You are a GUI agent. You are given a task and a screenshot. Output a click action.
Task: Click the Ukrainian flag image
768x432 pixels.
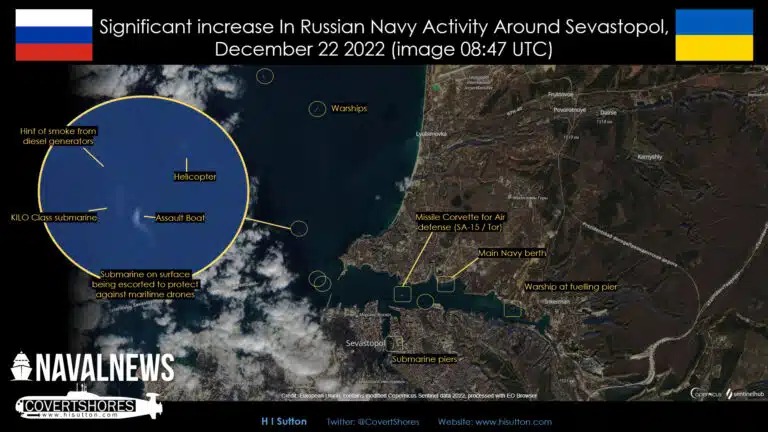714,35
